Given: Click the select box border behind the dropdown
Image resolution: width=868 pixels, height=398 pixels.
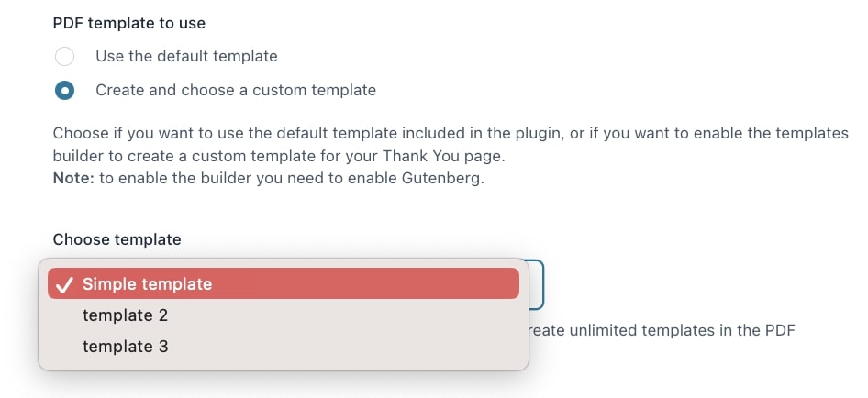Looking at the screenshot, I should click(536, 284).
